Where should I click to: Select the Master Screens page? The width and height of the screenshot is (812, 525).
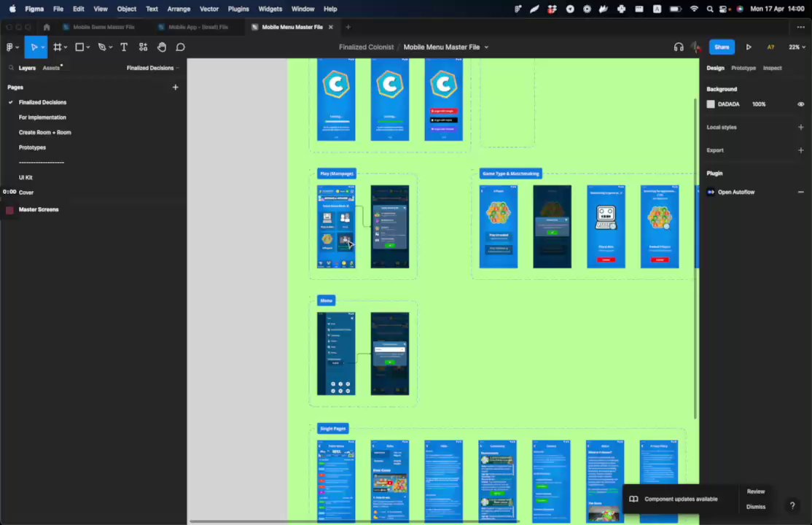click(39, 209)
